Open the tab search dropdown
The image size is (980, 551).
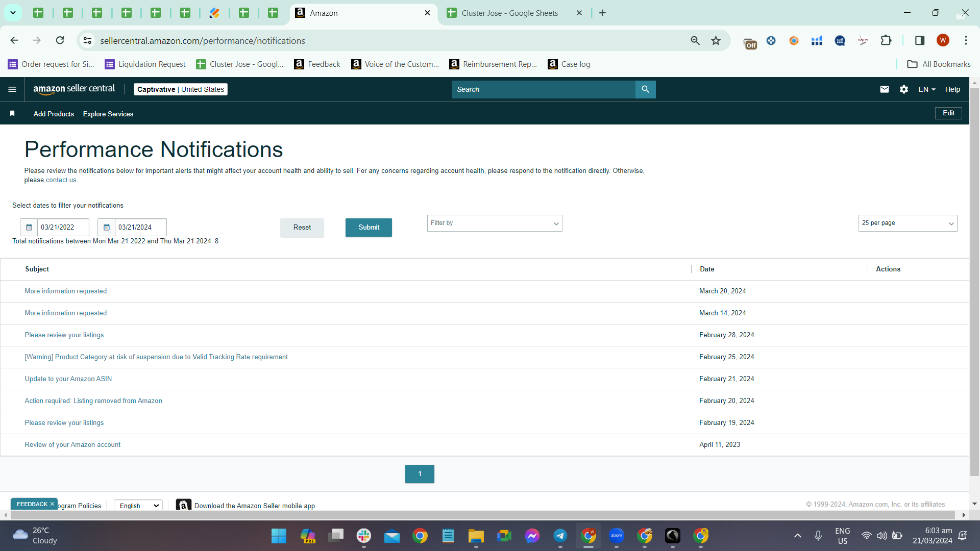point(13,13)
